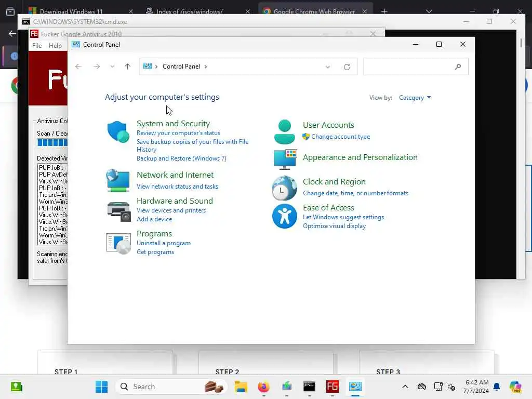The height and width of the screenshot is (399, 532).
Task: Expand the address bar history dropdown
Action: point(328,67)
